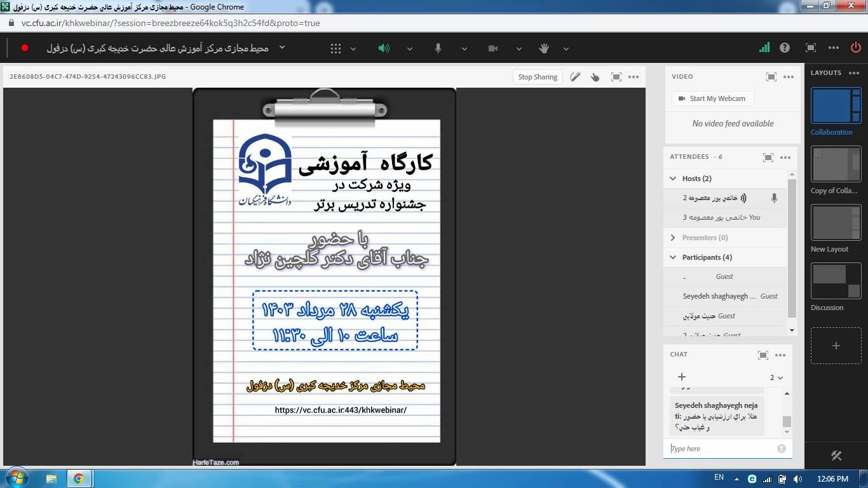This screenshot has width=868, height=488.
Task: Click the Start My Webcam button
Action: pyautogui.click(x=712, y=98)
